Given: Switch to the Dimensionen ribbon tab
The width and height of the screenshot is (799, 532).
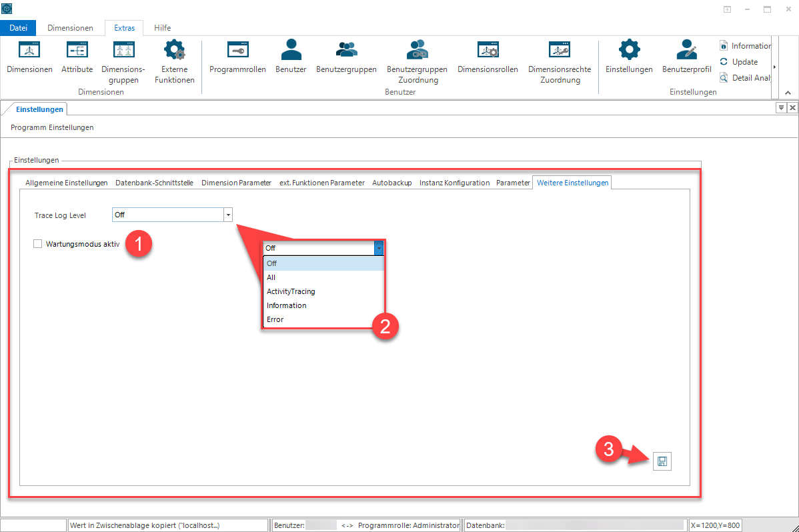Looking at the screenshot, I should (x=70, y=28).
